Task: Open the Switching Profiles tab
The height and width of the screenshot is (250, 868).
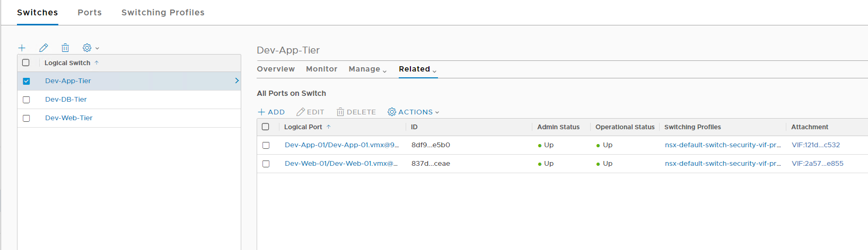Action: (x=163, y=12)
